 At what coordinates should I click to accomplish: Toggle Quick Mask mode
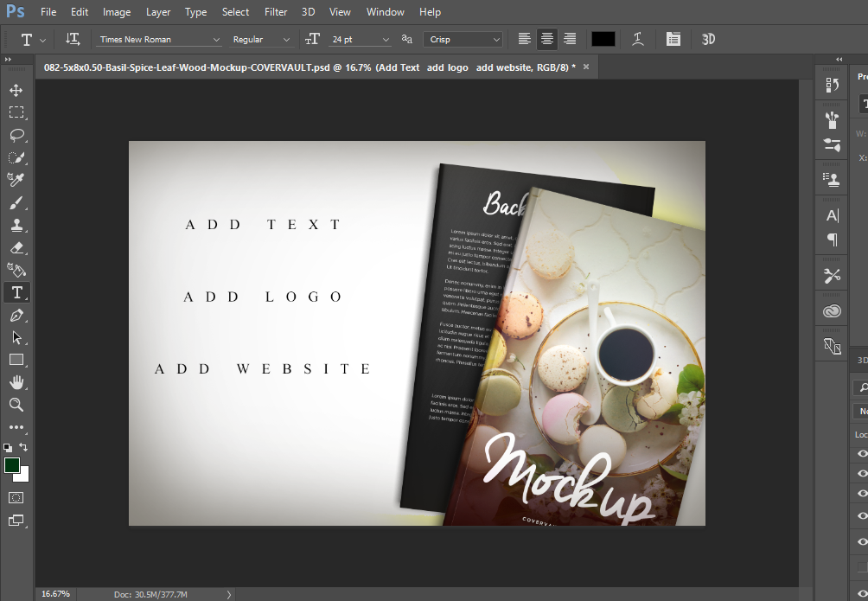point(16,497)
